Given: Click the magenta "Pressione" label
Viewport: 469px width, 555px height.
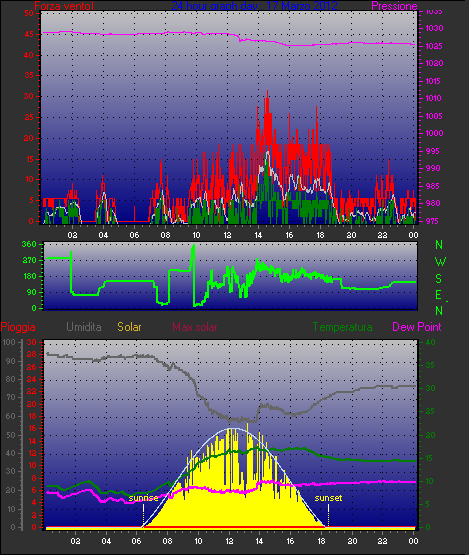Looking at the screenshot, I should click(394, 6).
